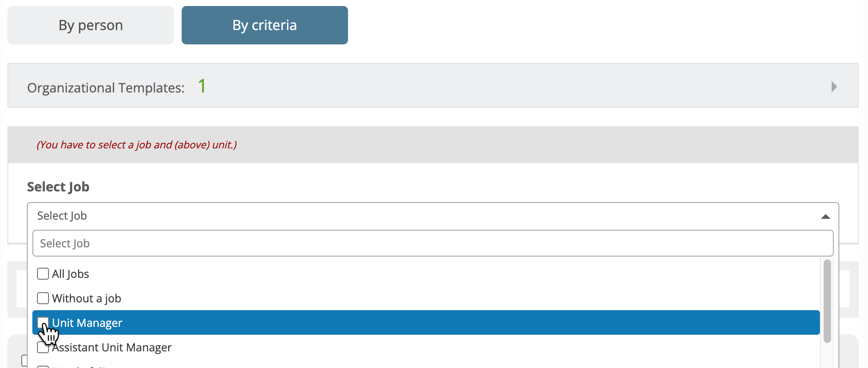868x368 pixels.
Task: Click the partially visible checkbox at bottom left
Action: pos(25,361)
